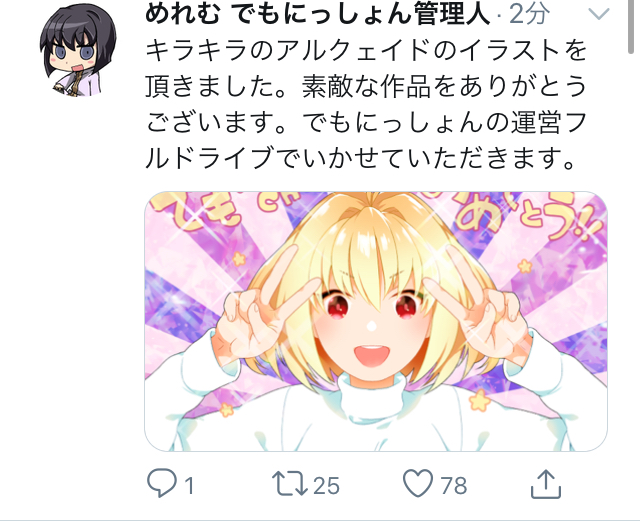Like the tweet with the heart icon

click(x=418, y=483)
